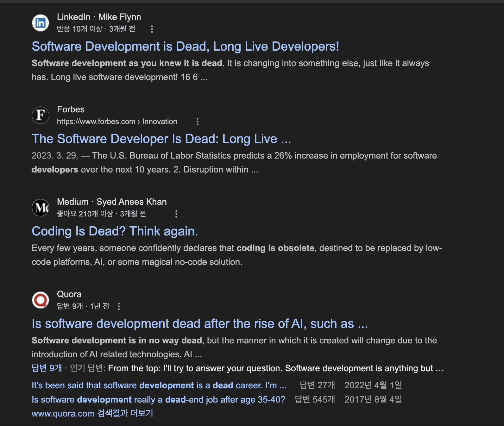Click the "Forbes" source name
This screenshot has width=504, height=426.
point(71,110)
